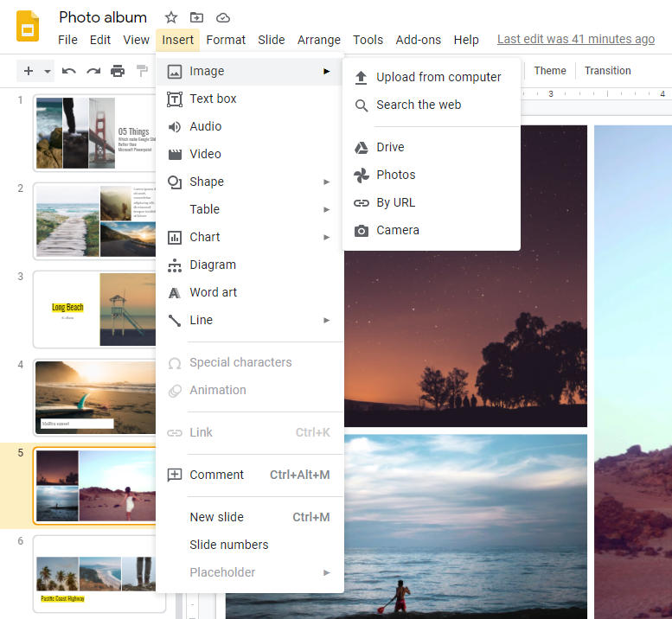Click the Diagram icon in menu
The width and height of the screenshot is (672, 619).
pyautogui.click(x=175, y=265)
